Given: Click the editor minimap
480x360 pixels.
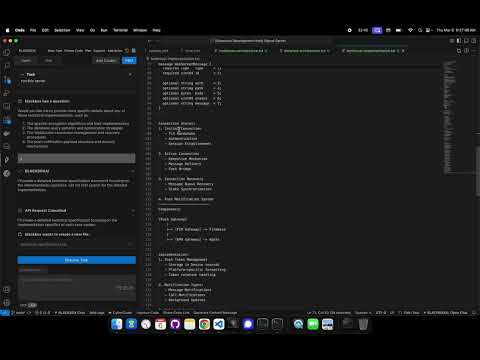Looking at the screenshot, I should pyautogui.click(x=450, y=117).
